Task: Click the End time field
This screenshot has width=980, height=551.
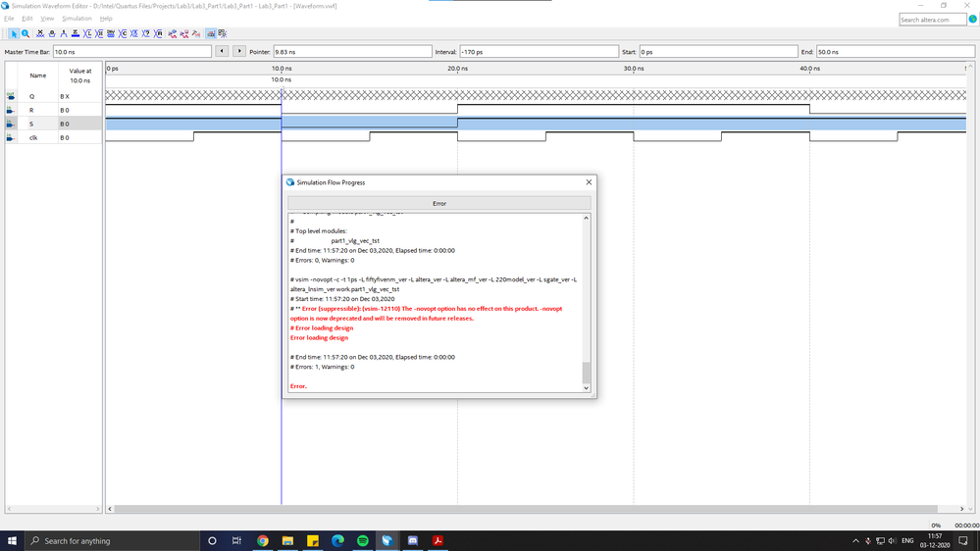Action: [895, 52]
